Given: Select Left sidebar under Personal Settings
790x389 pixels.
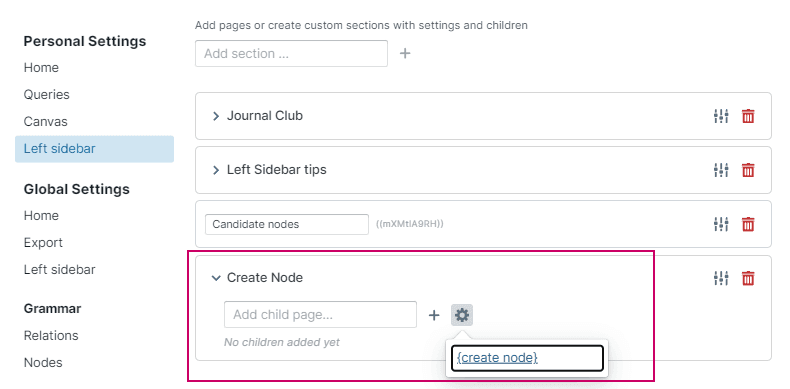Looking at the screenshot, I should 94,149.
